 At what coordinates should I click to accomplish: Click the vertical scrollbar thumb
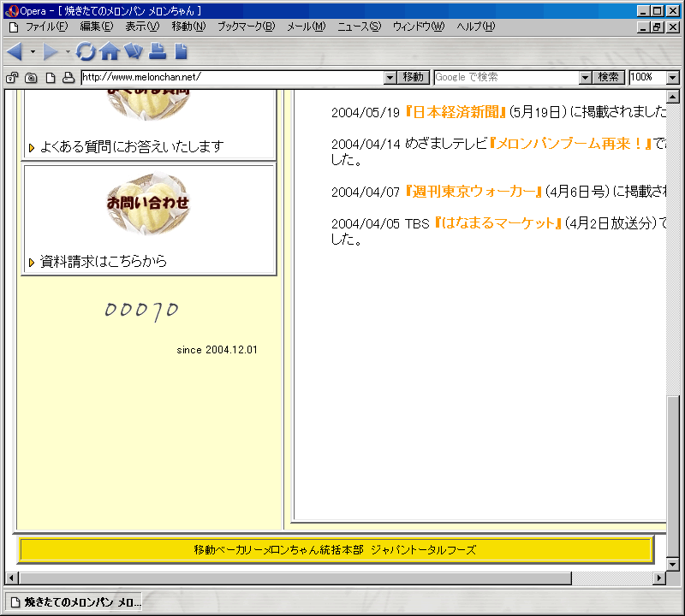tap(673, 476)
